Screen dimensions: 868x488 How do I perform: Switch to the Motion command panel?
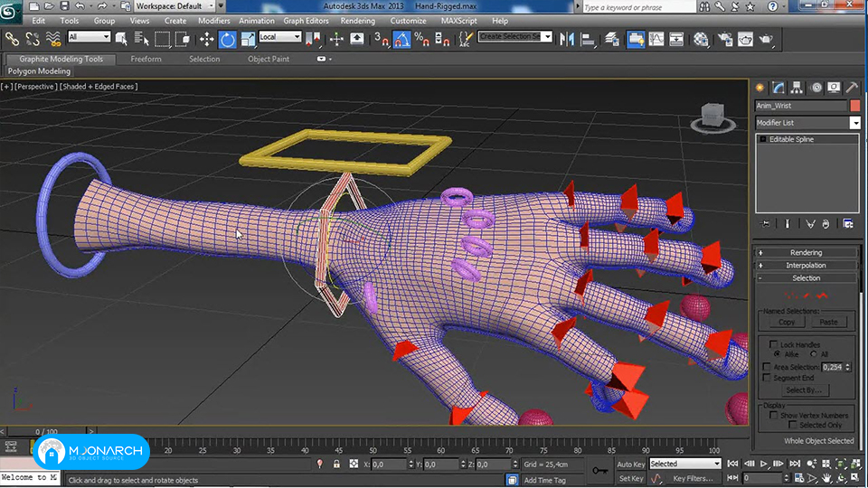(816, 88)
